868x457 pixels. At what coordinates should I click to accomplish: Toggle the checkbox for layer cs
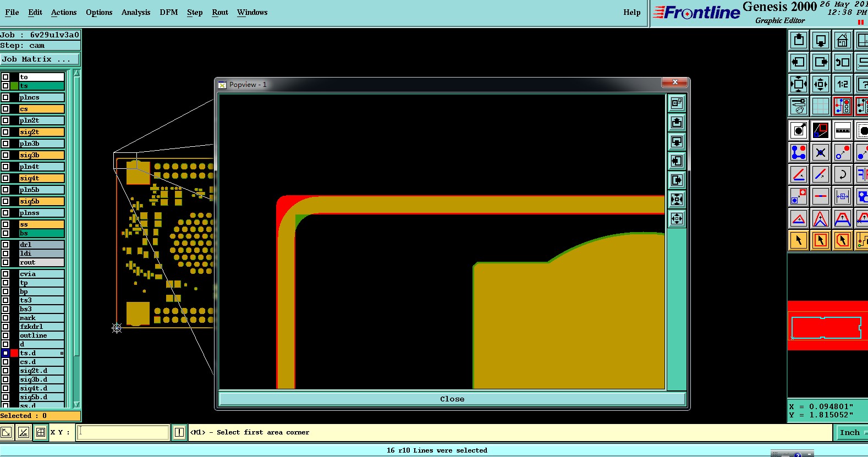point(6,109)
